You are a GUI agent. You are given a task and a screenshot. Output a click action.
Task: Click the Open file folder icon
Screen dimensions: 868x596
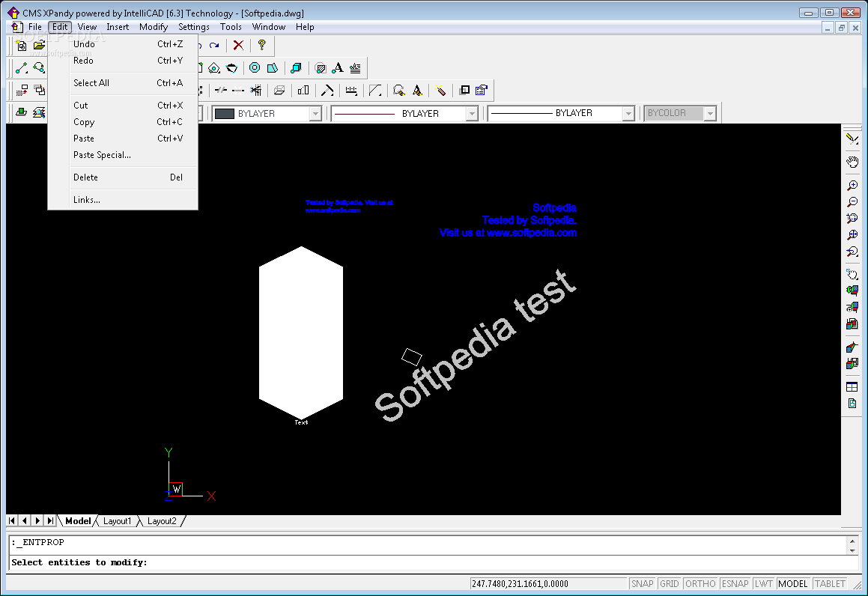[39, 46]
